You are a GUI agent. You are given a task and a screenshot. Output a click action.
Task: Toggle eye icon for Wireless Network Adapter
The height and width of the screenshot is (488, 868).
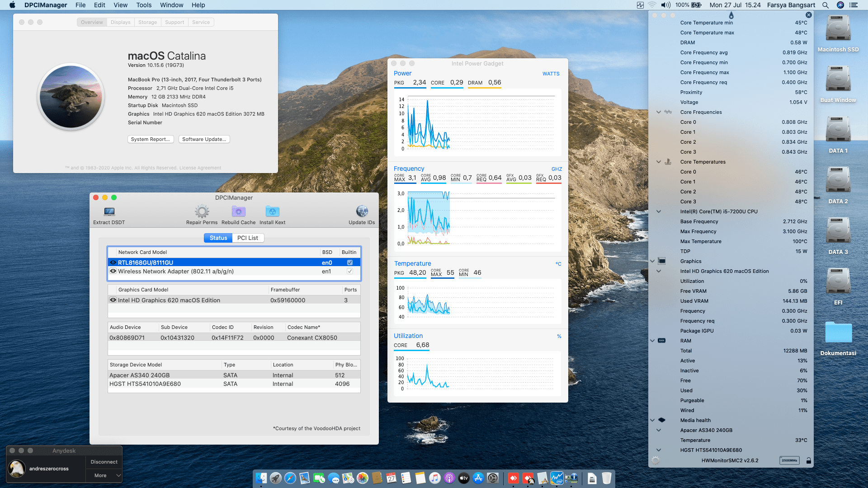(113, 271)
